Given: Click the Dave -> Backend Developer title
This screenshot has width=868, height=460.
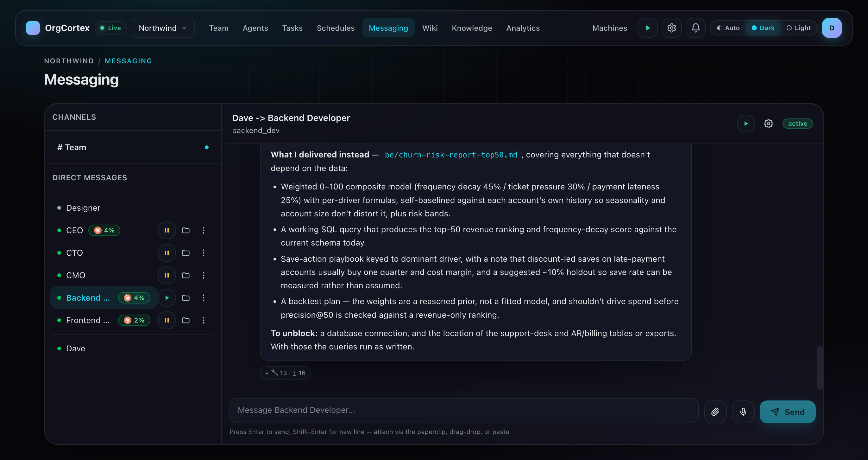Looking at the screenshot, I should click(291, 118).
